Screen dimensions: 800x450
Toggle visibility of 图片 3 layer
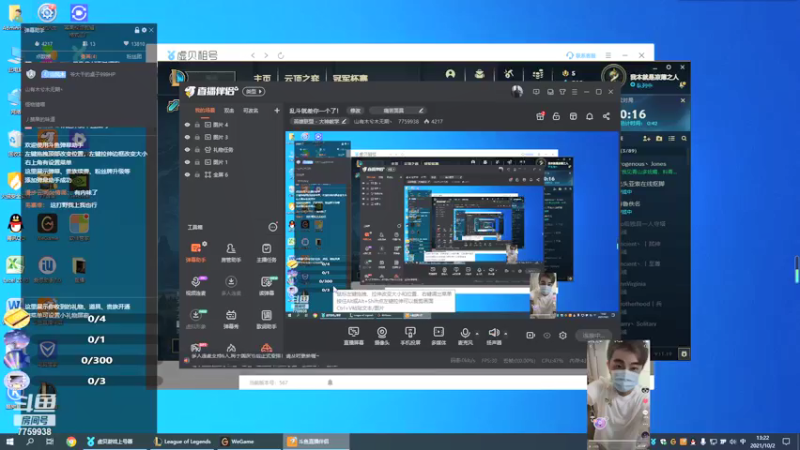(x=187, y=137)
